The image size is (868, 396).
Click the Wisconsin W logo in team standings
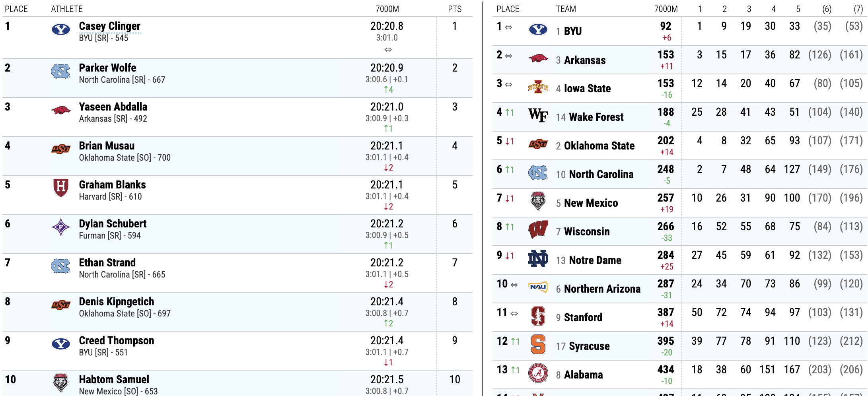click(x=538, y=229)
